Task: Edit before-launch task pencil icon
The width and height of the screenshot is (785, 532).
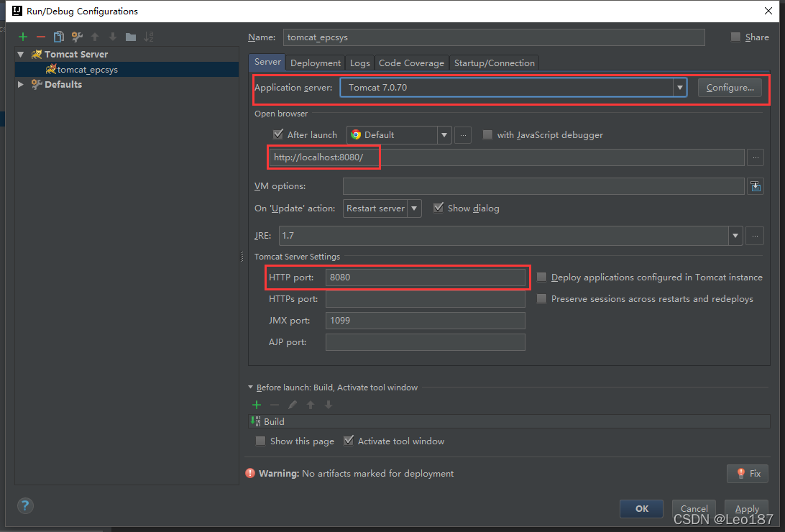Action: 293,405
